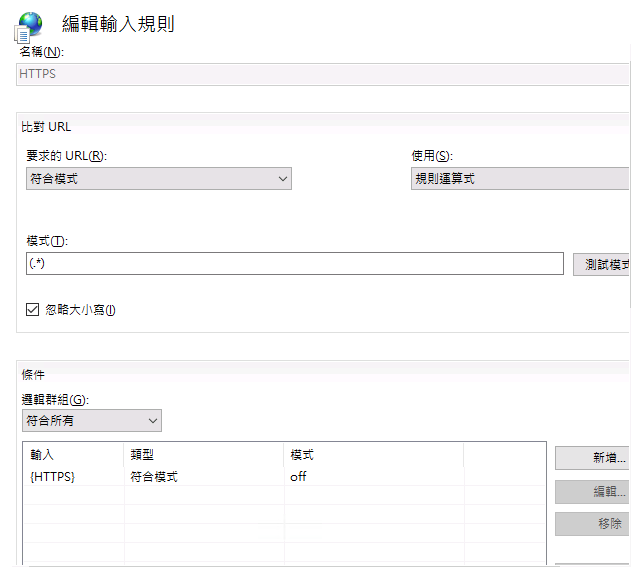The width and height of the screenshot is (631, 567).
Task: Click the 測試模式 button
Action: 602,264
